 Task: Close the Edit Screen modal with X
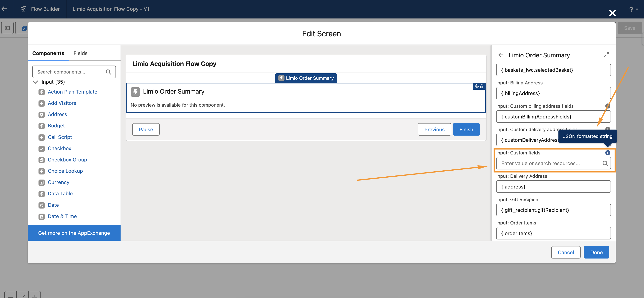[x=612, y=13]
